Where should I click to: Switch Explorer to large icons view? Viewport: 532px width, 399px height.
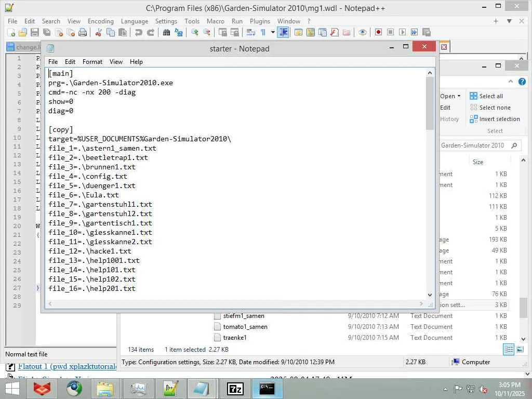coord(520,349)
